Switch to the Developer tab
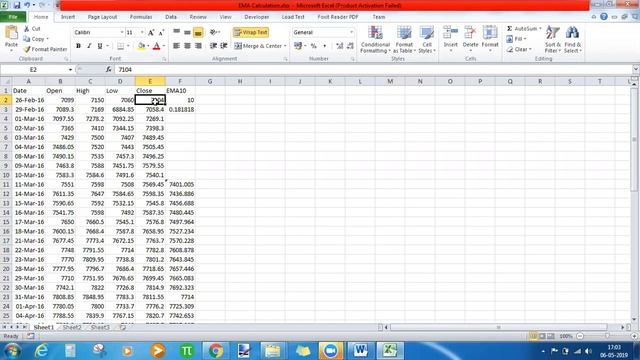 tap(257, 17)
